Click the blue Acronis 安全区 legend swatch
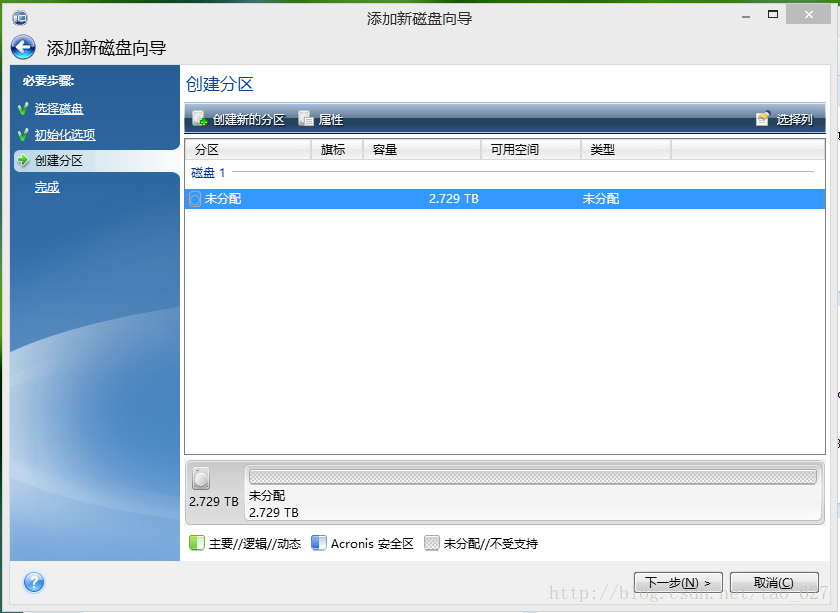Viewport: 840px width, 613px height. (319, 543)
